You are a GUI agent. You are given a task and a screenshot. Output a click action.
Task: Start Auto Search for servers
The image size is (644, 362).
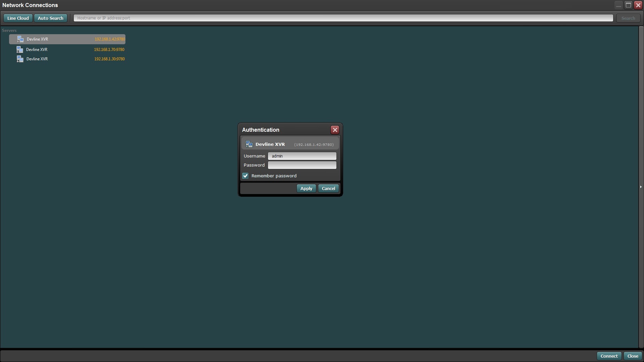click(51, 18)
